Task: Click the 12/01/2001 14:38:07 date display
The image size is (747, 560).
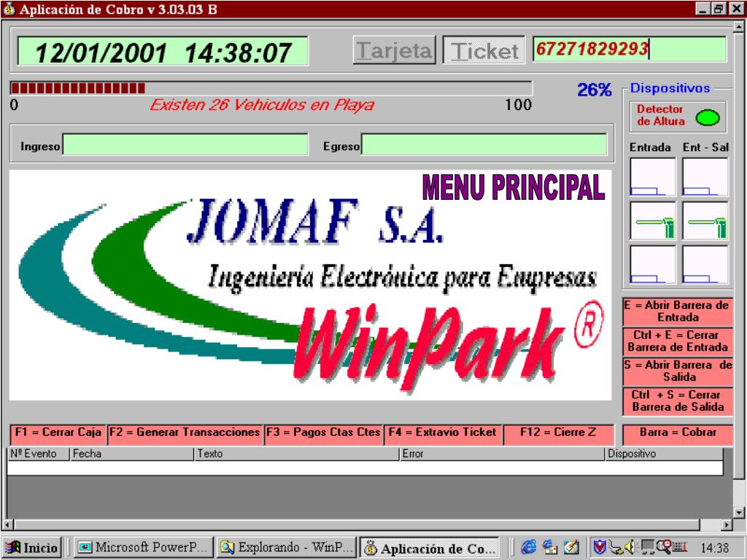Action: click(163, 52)
